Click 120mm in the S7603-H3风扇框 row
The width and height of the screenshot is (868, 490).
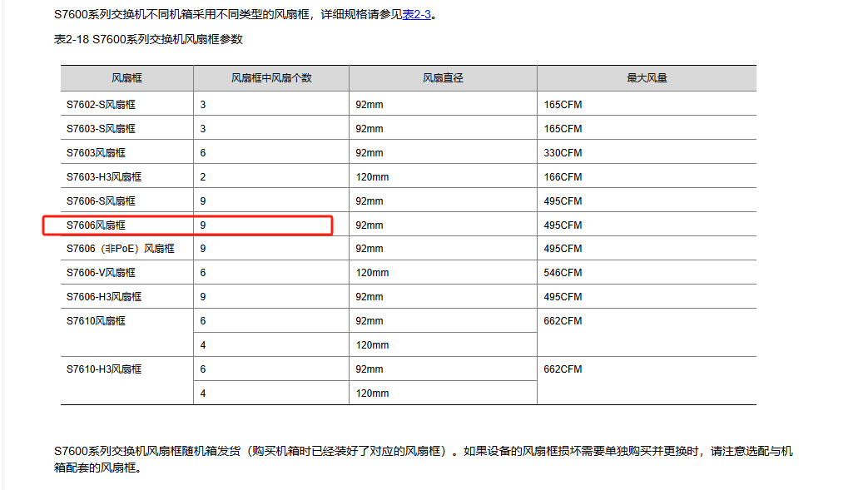coord(372,177)
